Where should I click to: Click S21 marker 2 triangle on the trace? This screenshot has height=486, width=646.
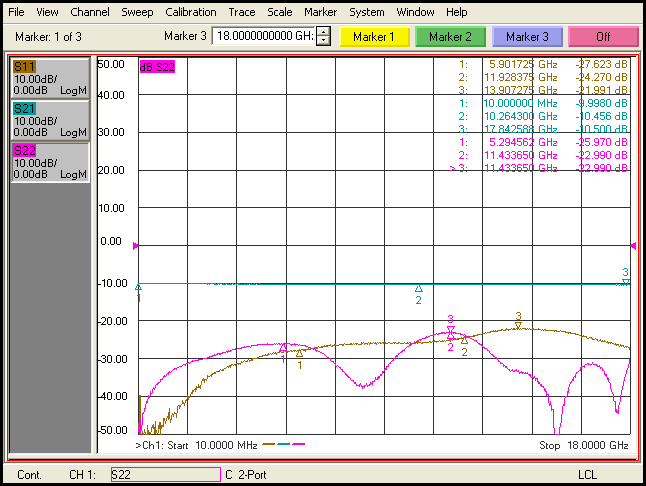[x=419, y=289]
